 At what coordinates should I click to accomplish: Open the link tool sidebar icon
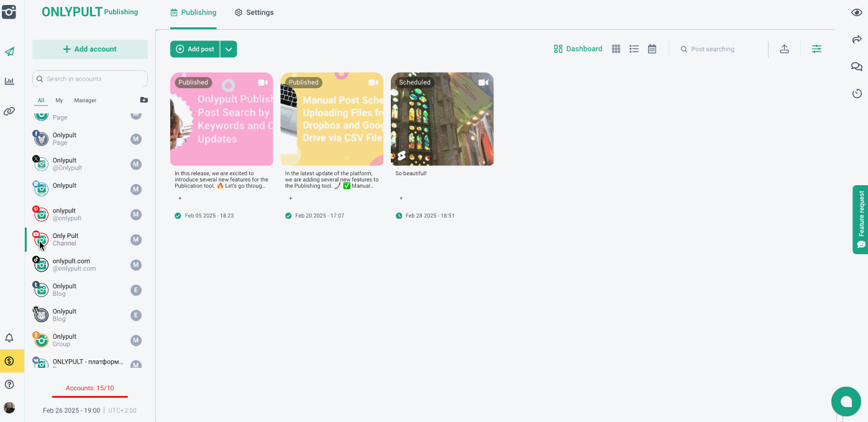9,111
